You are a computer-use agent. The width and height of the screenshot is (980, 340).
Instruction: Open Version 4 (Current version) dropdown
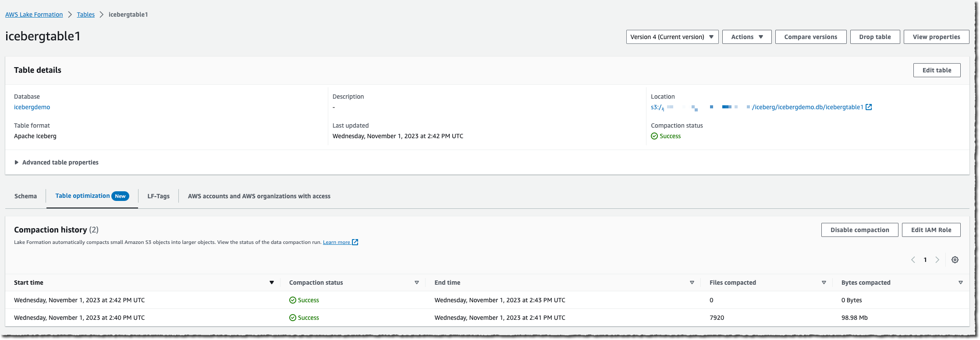point(672,37)
